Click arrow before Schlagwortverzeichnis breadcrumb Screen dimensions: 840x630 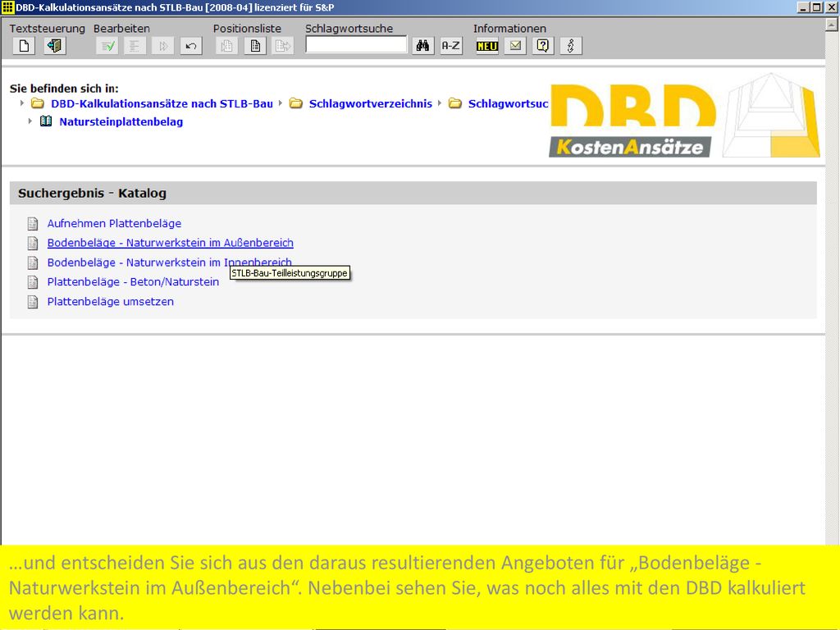pyautogui.click(x=281, y=103)
